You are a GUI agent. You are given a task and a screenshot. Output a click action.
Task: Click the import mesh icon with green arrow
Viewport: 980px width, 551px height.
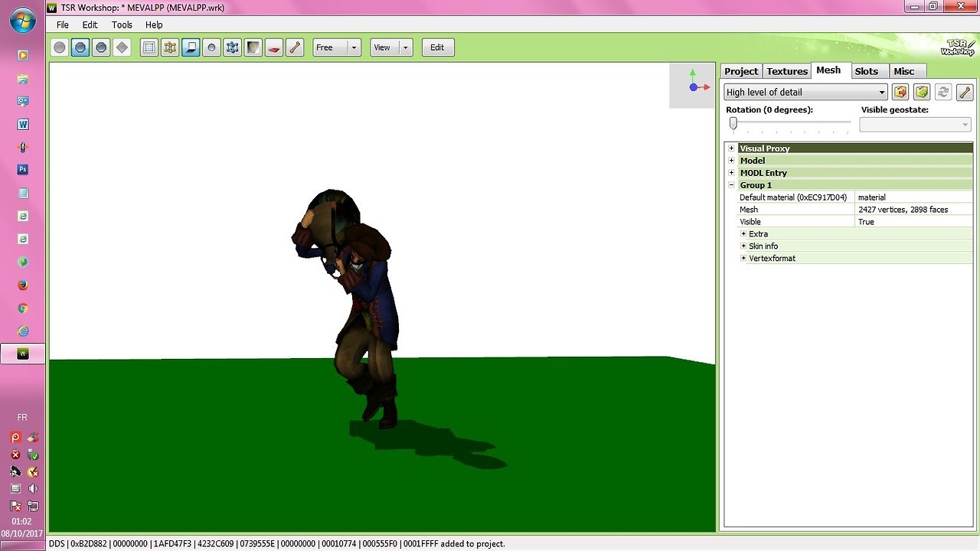(922, 92)
